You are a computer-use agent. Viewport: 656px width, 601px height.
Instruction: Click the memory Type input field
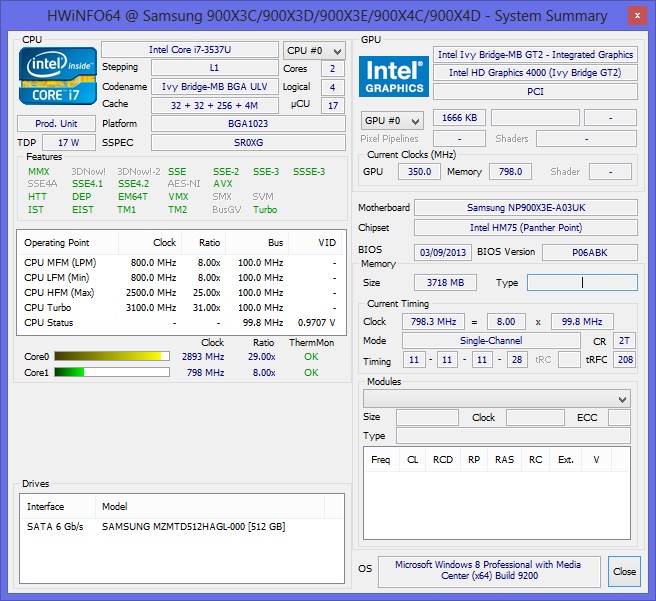[582, 283]
